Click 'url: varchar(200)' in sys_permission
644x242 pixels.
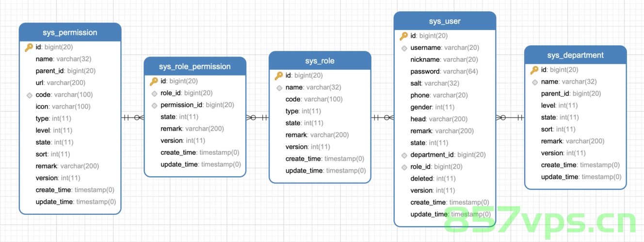61,83
